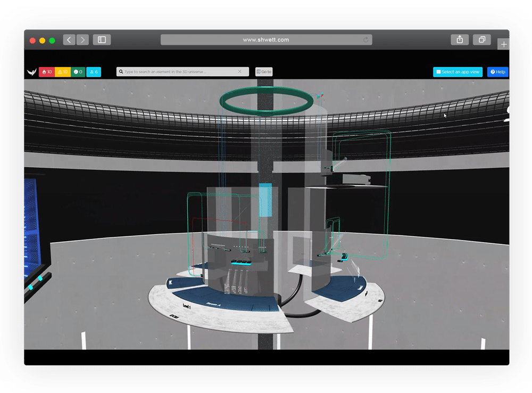Clear the search field with X
532x393 pixels.
tap(240, 72)
